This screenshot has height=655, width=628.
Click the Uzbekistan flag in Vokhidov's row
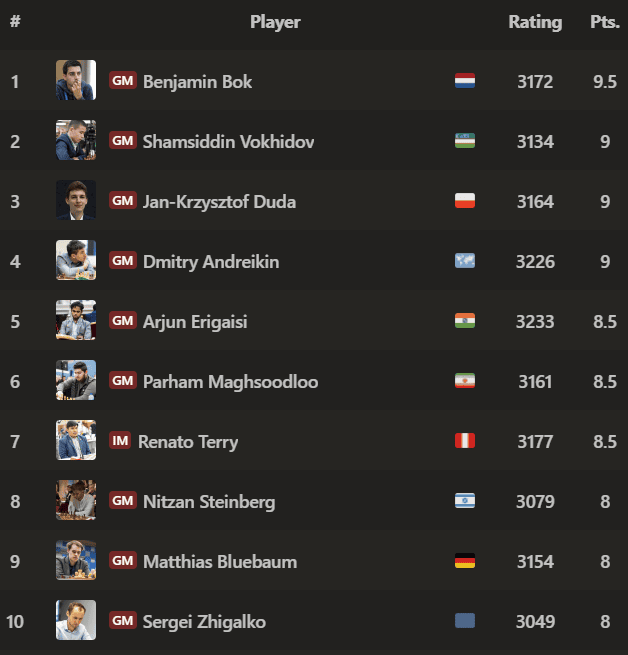pyautogui.click(x=464, y=141)
